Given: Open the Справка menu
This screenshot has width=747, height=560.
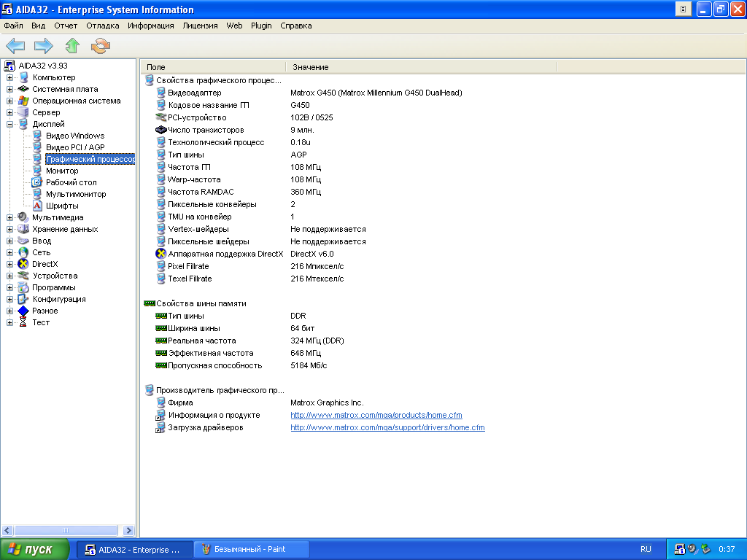Looking at the screenshot, I should point(295,26).
